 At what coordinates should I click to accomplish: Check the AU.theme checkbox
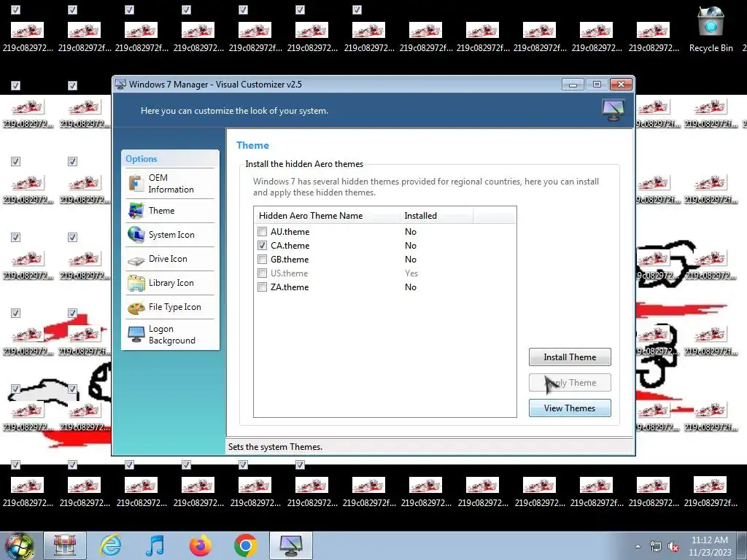click(262, 232)
